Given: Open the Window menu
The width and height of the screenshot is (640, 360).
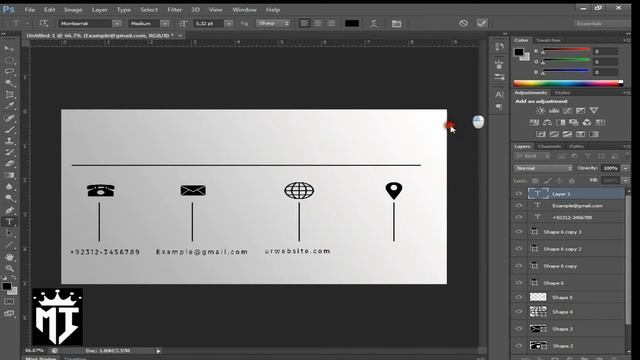Looking at the screenshot, I should (244, 10).
